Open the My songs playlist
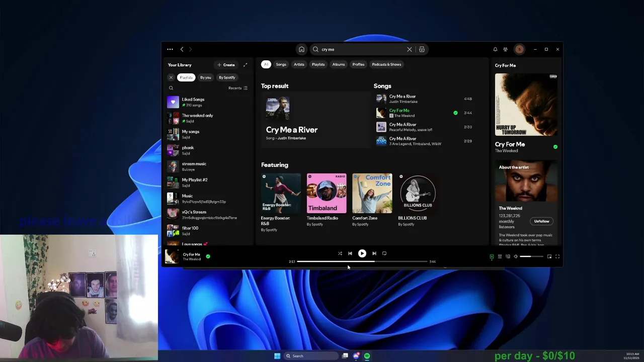The width and height of the screenshot is (644, 362). click(208, 134)
